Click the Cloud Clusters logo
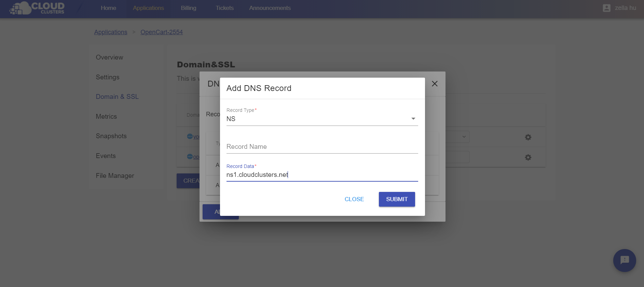The width and height of the screenshot is (644, 287). pos(37,8)
